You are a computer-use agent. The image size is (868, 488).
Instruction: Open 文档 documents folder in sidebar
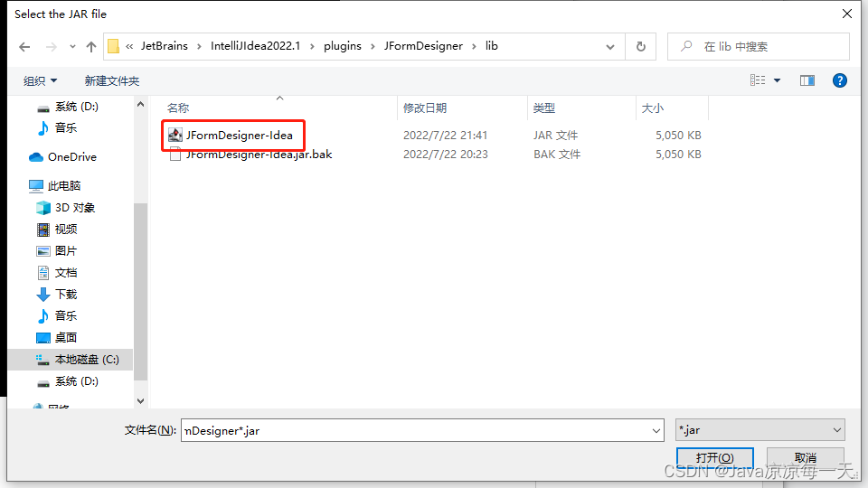point(66,273)
